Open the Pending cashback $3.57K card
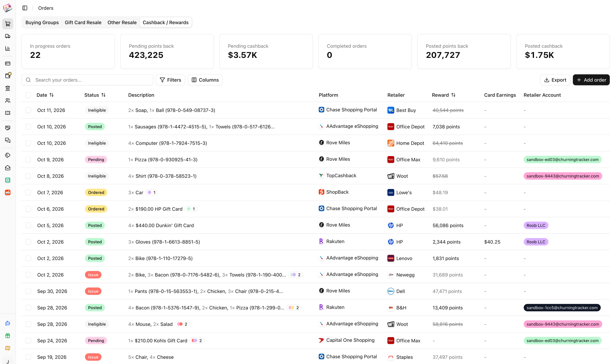This screenshot has width=615, height=364. click(x=266, y=51)
